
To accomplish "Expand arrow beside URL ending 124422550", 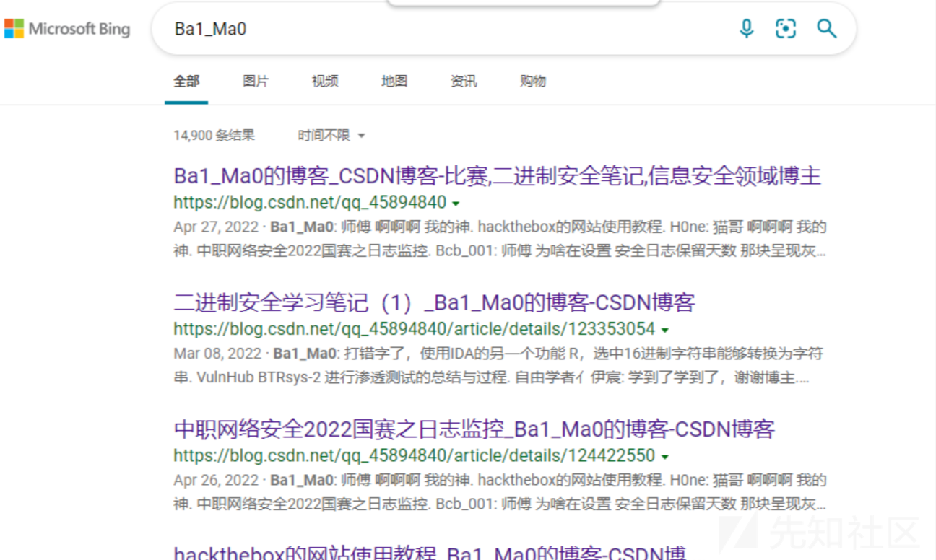I will pos(664,458).
